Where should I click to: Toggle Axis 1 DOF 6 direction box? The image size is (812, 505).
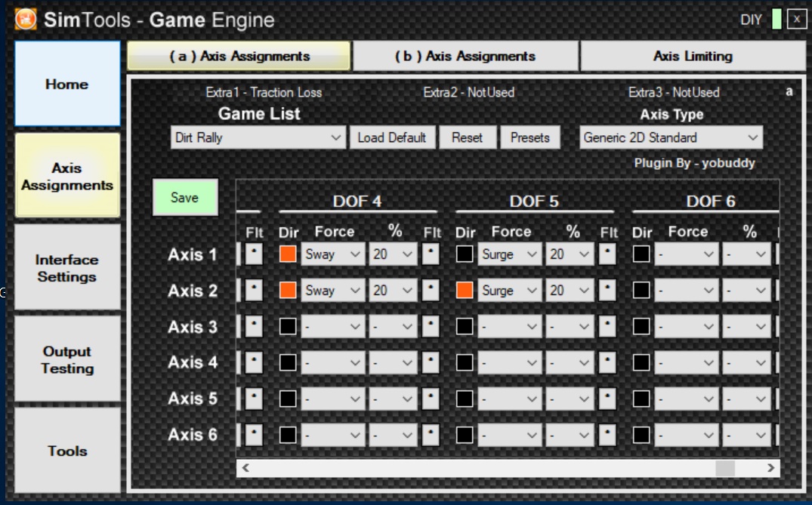pos(641,254)
